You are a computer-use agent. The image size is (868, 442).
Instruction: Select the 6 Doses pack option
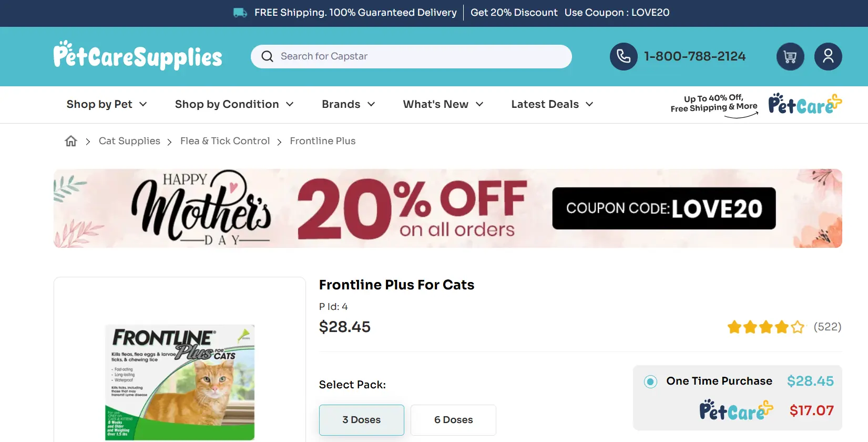[x=453, y=420]
